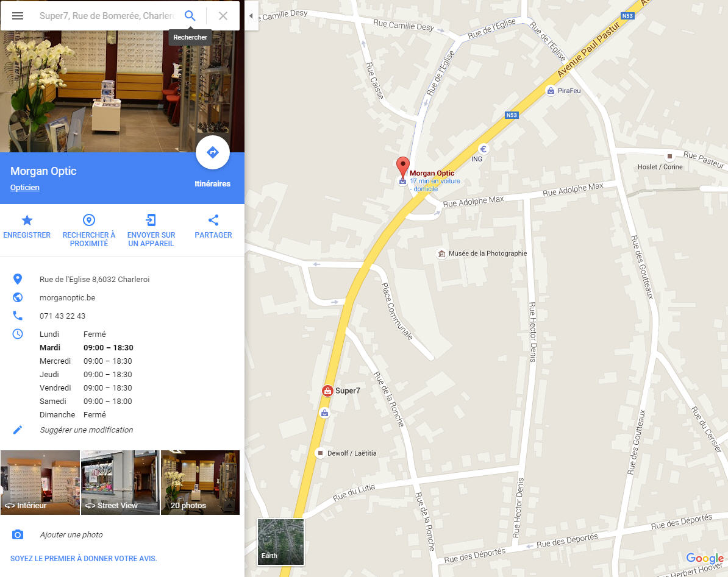Image resolution: width=728 pixels, height=577 pixels.
Task: Visit morganoptic.be website link
Action: (67, 298)
